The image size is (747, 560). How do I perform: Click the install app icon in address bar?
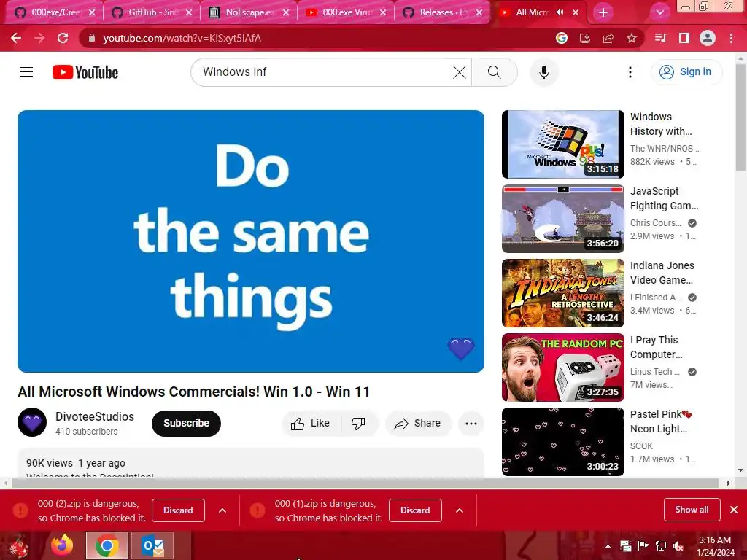pyautogui.click(x=584, y=38)
